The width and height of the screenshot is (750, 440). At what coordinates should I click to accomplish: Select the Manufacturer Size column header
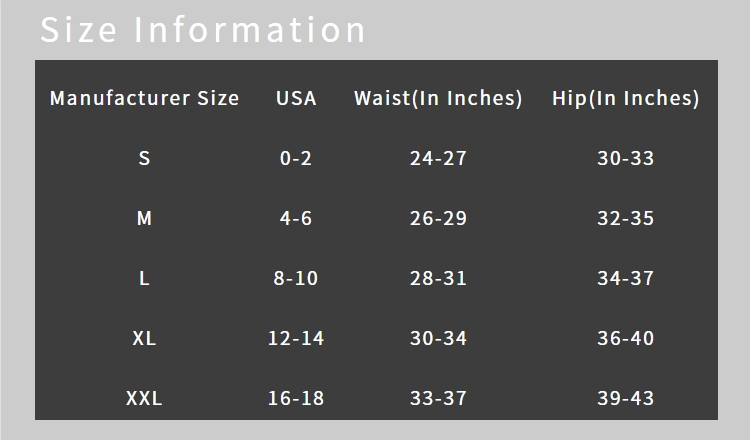144,98
